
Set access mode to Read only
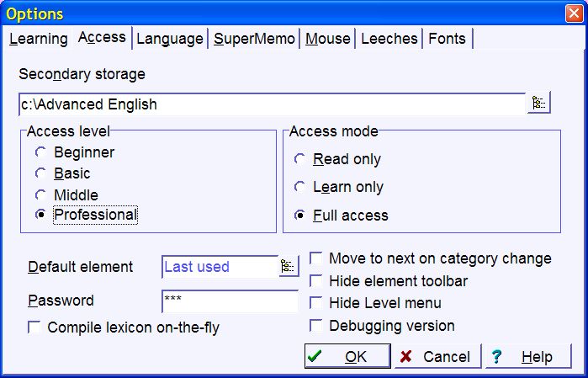[x=299, y=159]
